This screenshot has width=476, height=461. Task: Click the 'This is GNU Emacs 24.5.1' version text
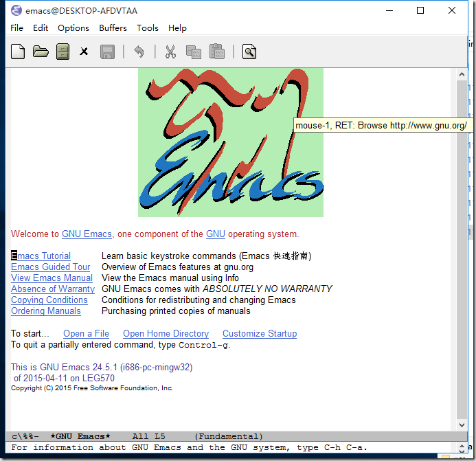click(x=102, y=367)
